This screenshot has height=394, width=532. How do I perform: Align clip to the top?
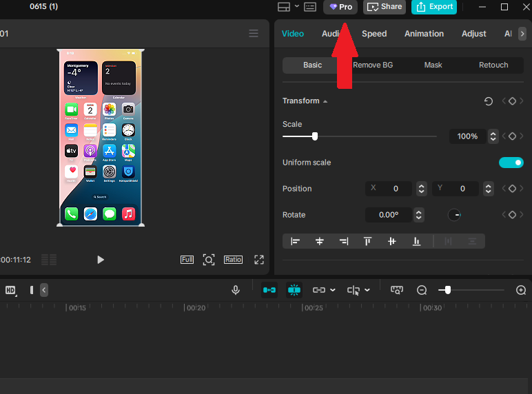(367, 241)
